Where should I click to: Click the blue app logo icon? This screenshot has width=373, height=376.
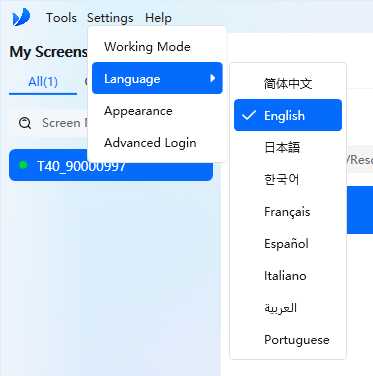pyautogui.click(x=21, y=17)
